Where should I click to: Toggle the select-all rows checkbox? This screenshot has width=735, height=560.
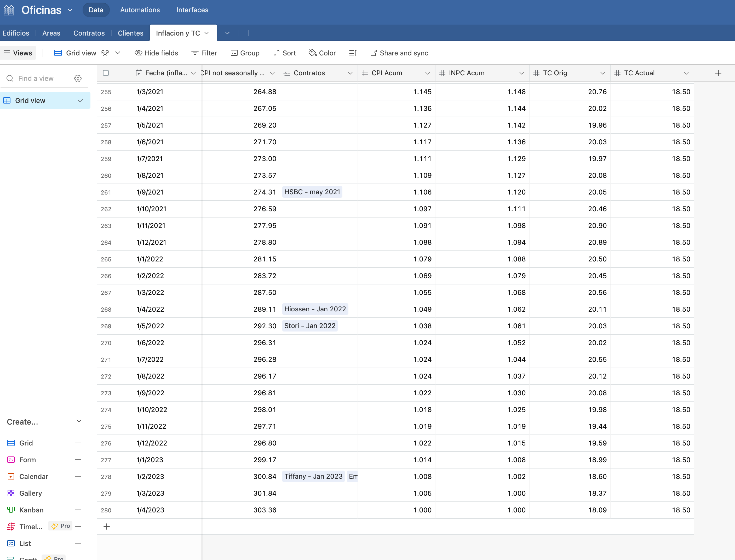106,73
